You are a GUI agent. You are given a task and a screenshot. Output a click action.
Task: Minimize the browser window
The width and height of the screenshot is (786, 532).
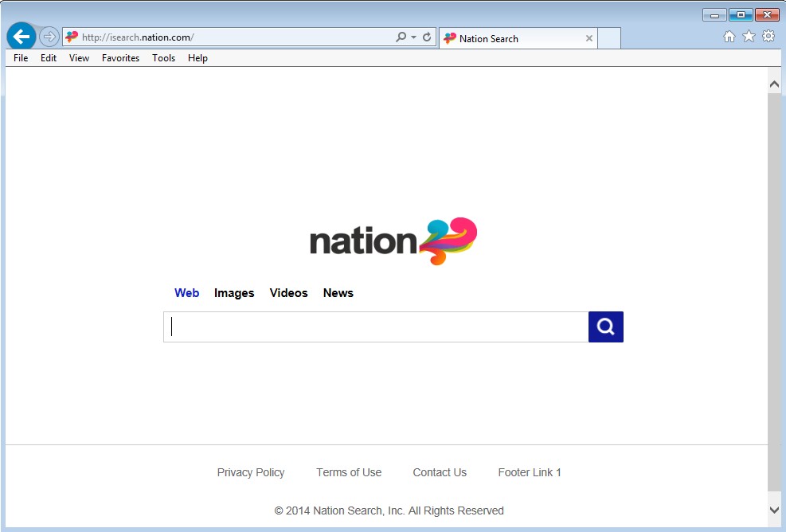click(x=715, y=16)
